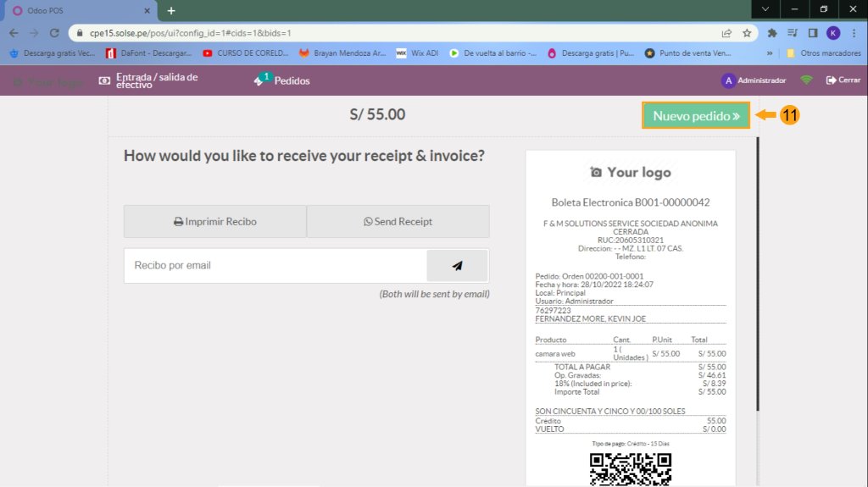Click the Nuevo pedido button
Screen dimensions: 868x487
tap(696, 115)
